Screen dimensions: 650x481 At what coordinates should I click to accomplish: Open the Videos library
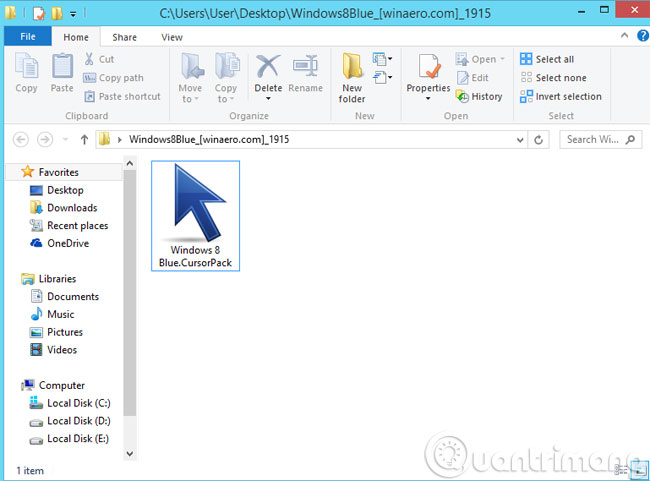point(53,350)
